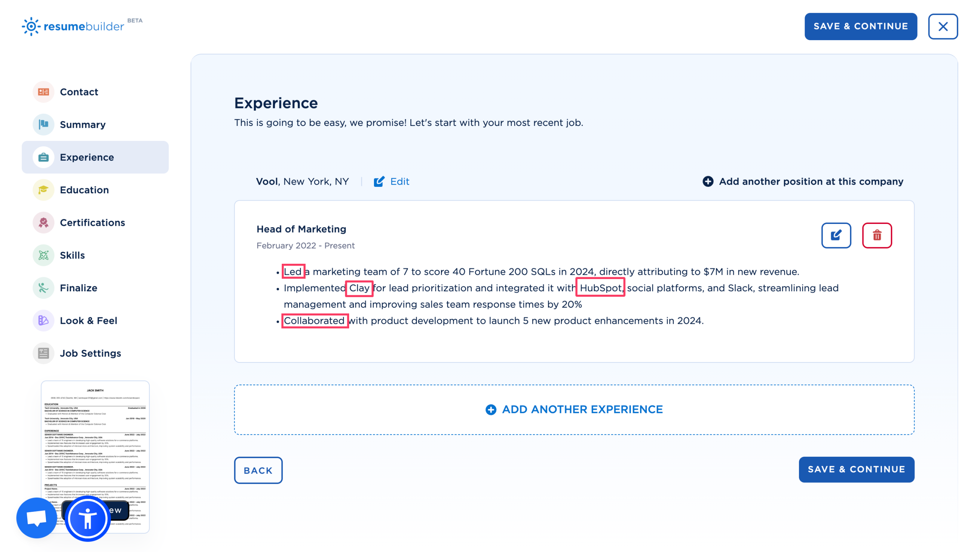This screenshot has height=552, width=980.
Task: Delete the Head of Marketing entry
Action: [877, 235]
